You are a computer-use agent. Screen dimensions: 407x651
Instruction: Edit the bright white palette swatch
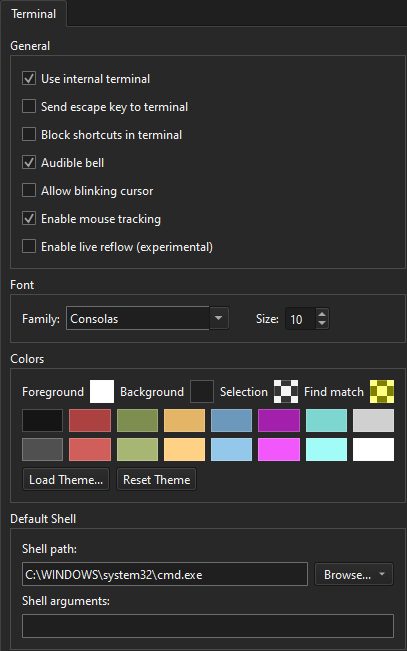[x=373, y=449]
